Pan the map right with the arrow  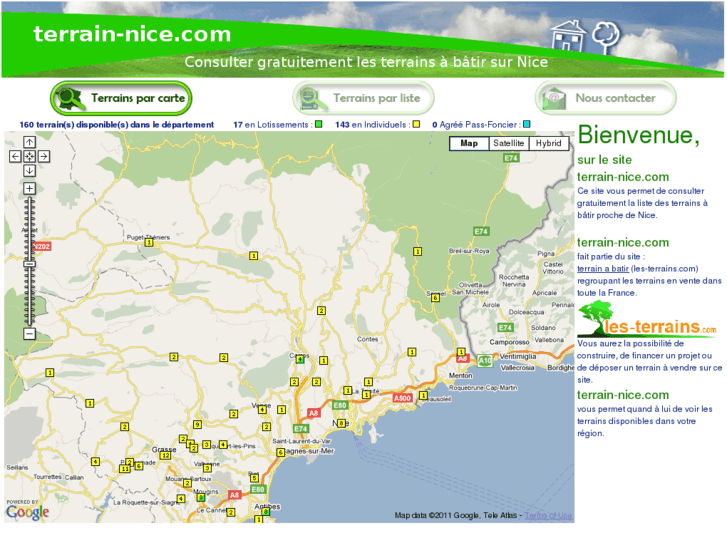point(44,156)
